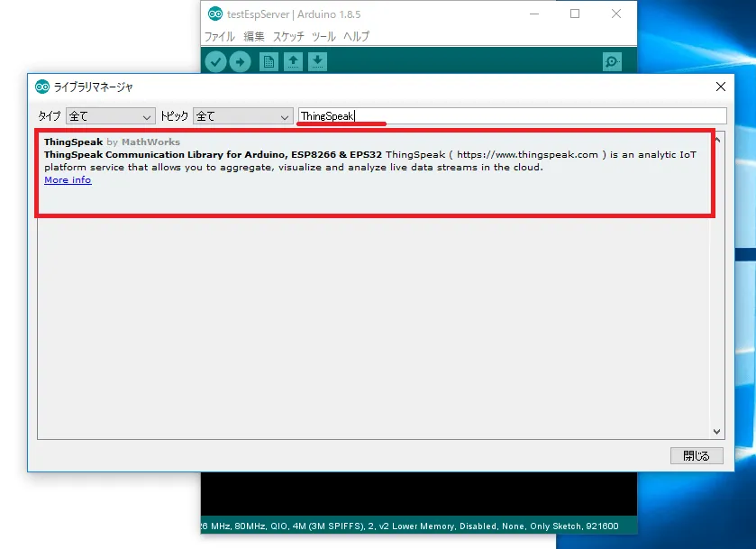
Task: Click the Verify checkmark toolbar icon
Action: [x=215, y=61]
